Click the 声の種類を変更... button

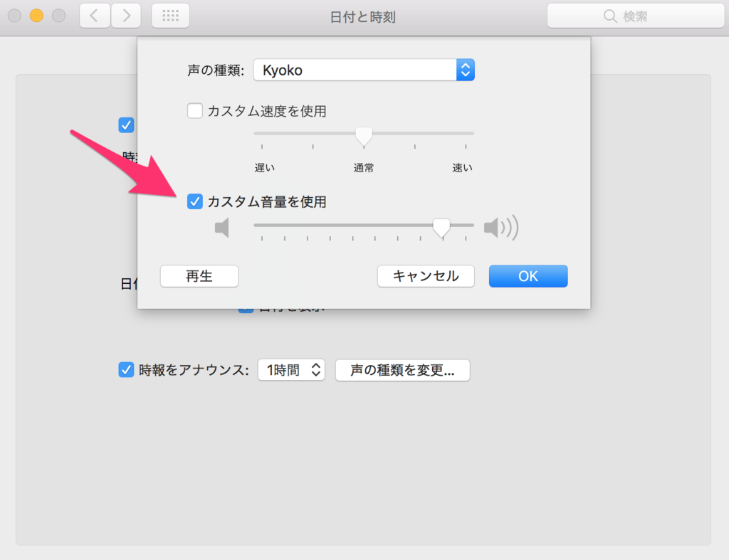point(403,370)
